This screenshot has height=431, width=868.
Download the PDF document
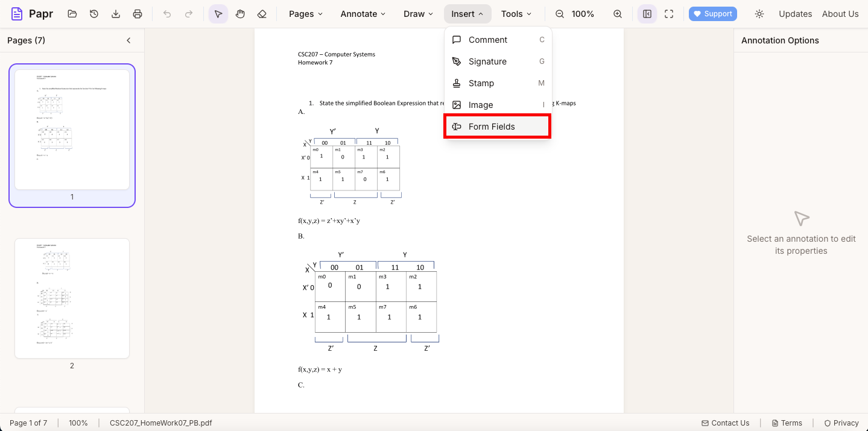point(115,13)
